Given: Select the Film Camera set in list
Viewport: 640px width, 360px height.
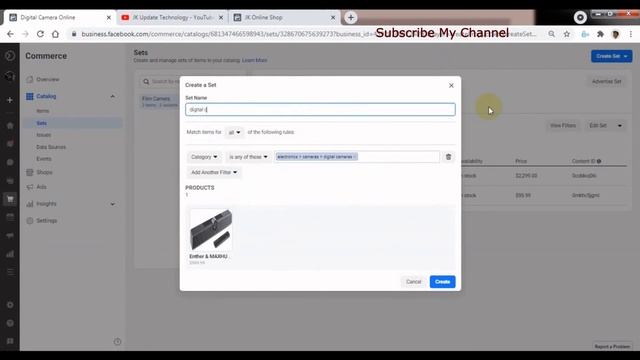Looking at the screenshot, I should tap(159, 101).
